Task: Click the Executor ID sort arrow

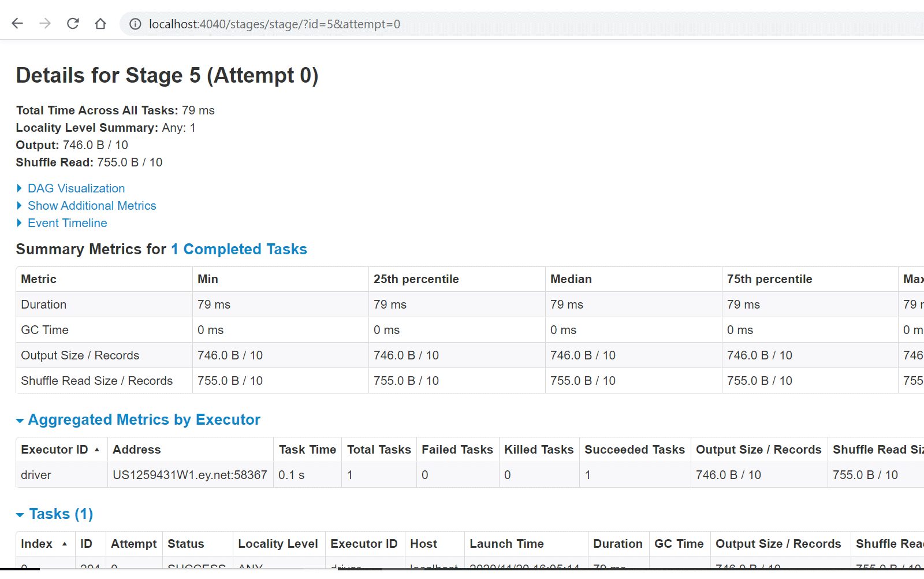Action: pos(97,450)
